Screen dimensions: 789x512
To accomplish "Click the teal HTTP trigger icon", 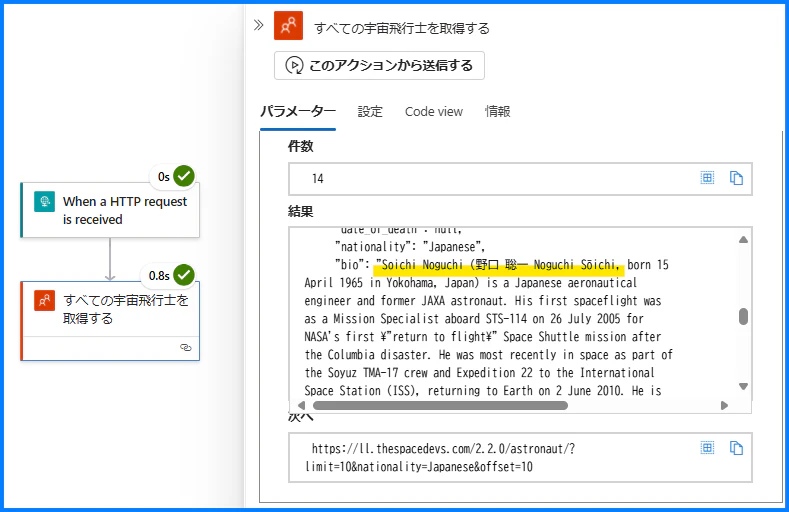I will click(x=44, y=202).
